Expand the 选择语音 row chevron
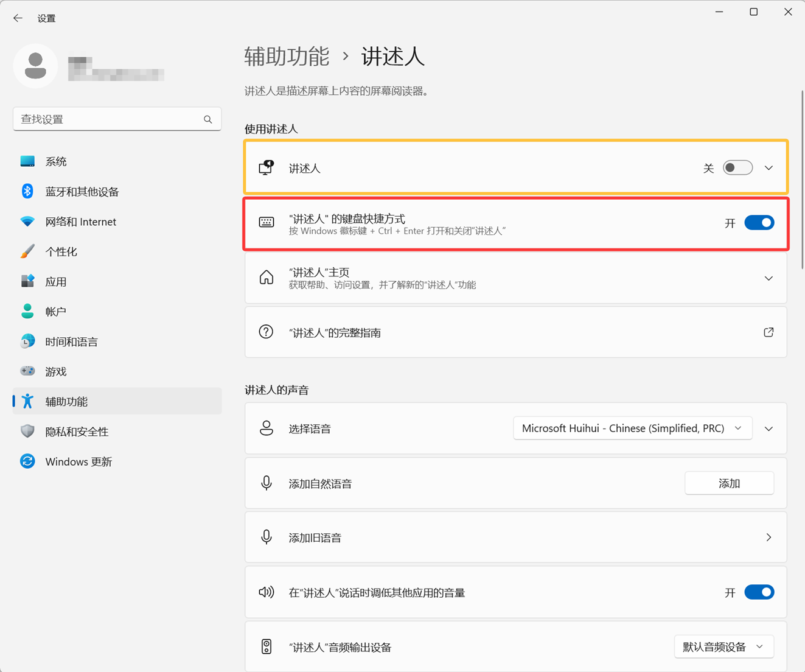Viewport: 805px width, 672px height. click(768, 429)
